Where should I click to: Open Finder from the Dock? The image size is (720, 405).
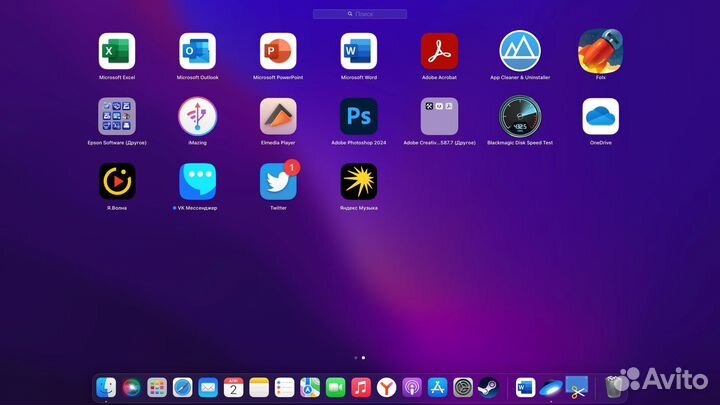tap(106, 388)
